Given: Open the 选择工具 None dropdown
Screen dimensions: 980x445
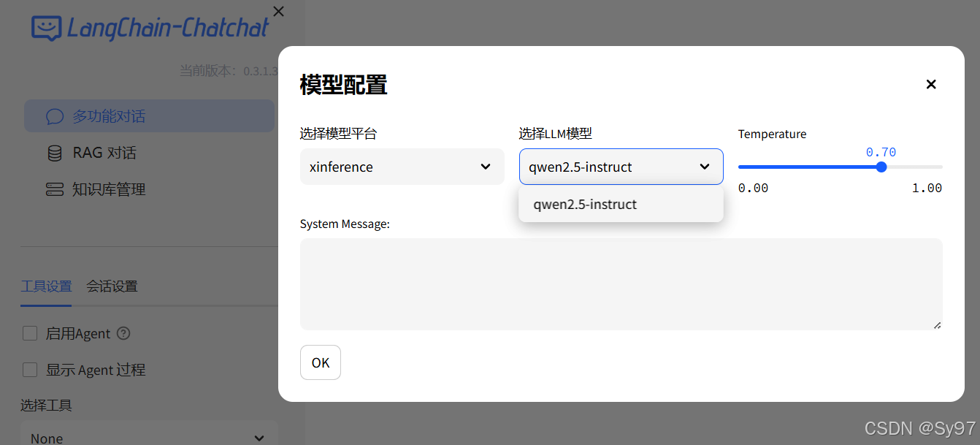Looking at the screenshot, I should [149, 436].
